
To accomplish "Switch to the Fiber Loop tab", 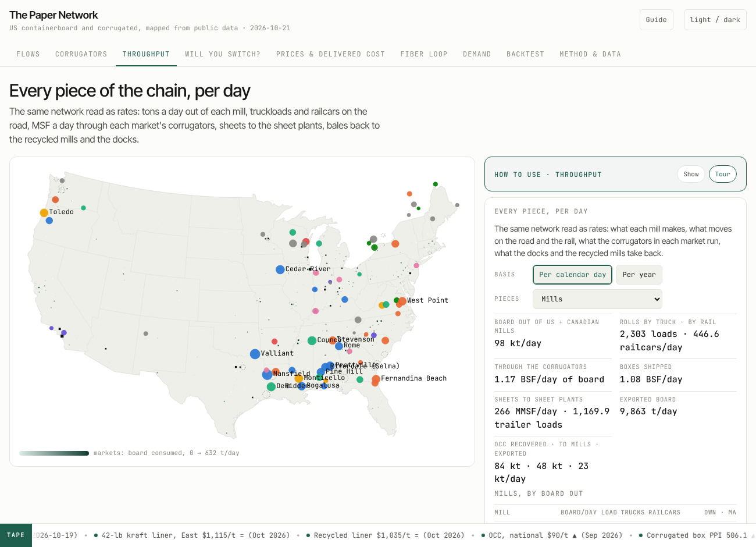I will (x=424, y=54).
